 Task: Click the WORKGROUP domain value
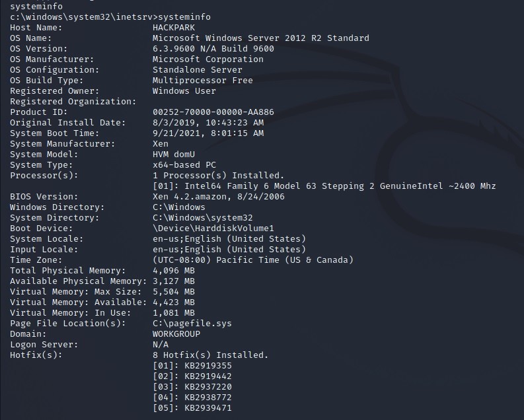coord(176,333)
